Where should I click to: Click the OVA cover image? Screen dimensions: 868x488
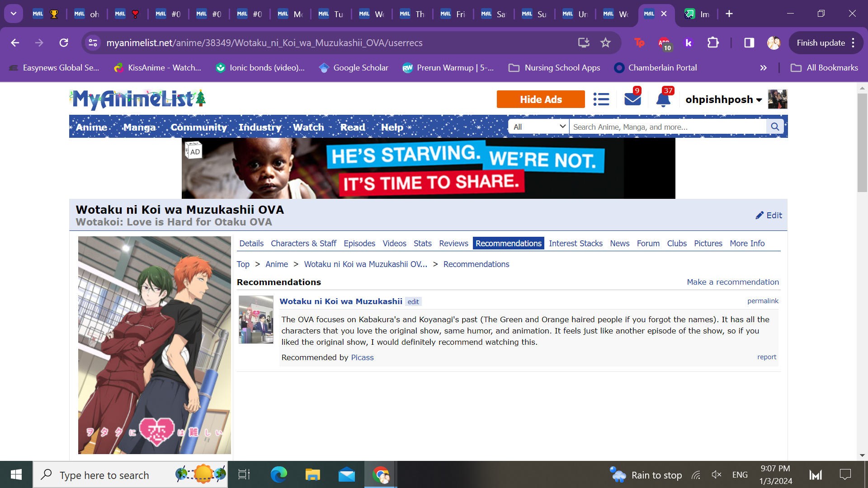coord(155,345)
